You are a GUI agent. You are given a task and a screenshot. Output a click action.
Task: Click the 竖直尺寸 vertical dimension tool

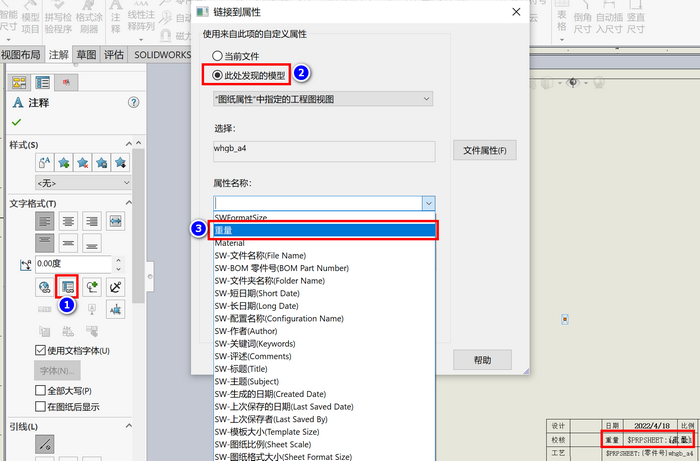coord(635,18)
